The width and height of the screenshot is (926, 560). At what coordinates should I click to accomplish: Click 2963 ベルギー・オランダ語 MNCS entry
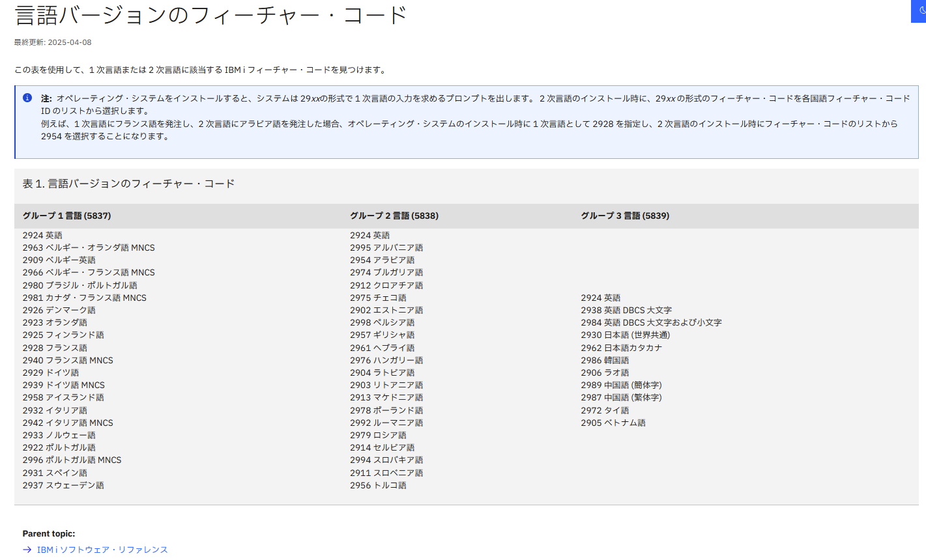[89, 247]
